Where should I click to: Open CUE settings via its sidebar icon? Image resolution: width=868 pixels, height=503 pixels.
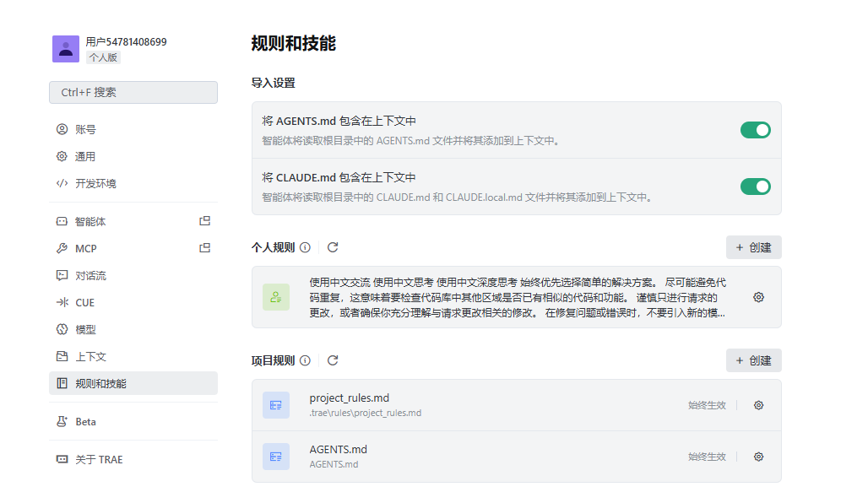coord(60,301)
